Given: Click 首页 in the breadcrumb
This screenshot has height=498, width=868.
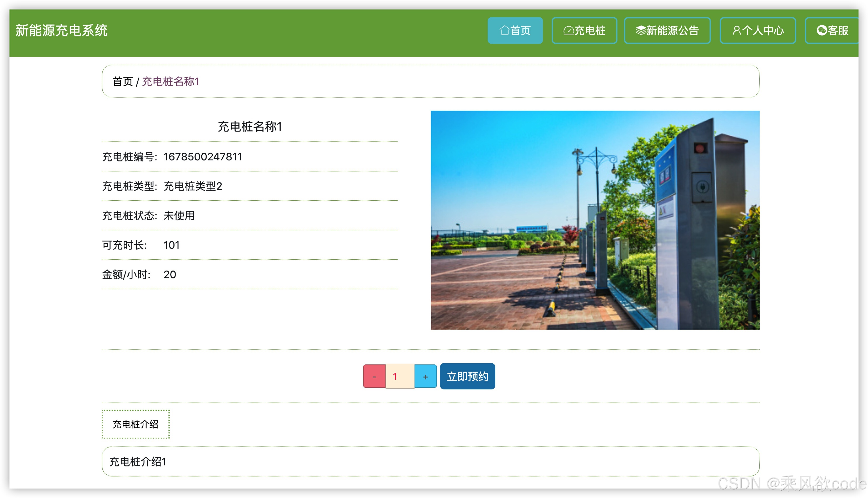Looking at the screenshot, I should (x=123, y=82).
